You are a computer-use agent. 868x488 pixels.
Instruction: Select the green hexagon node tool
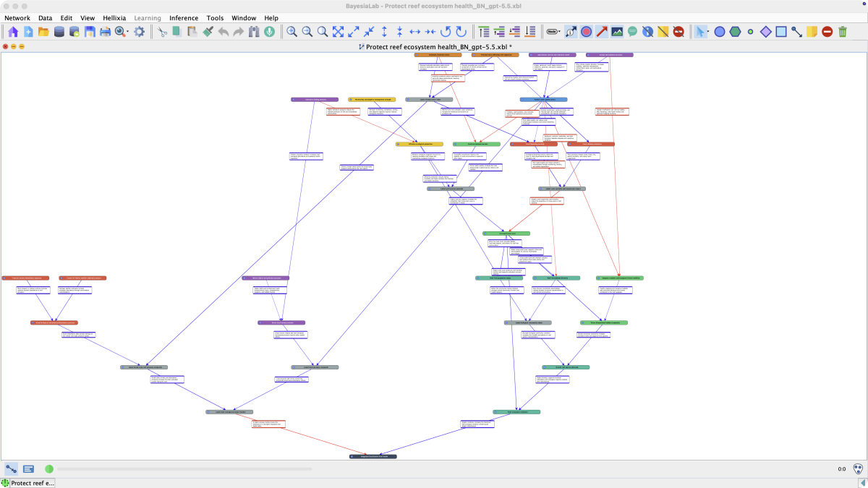coord(735,32)
